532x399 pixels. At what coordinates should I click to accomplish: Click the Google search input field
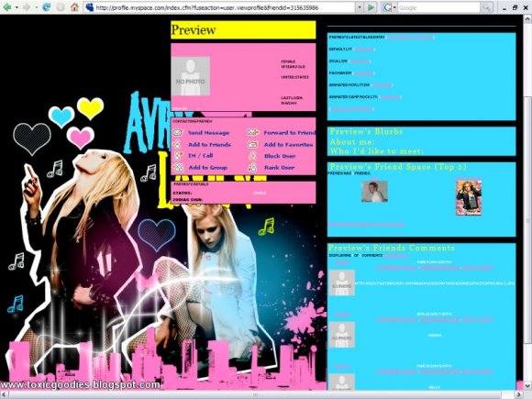pos(438,7)
